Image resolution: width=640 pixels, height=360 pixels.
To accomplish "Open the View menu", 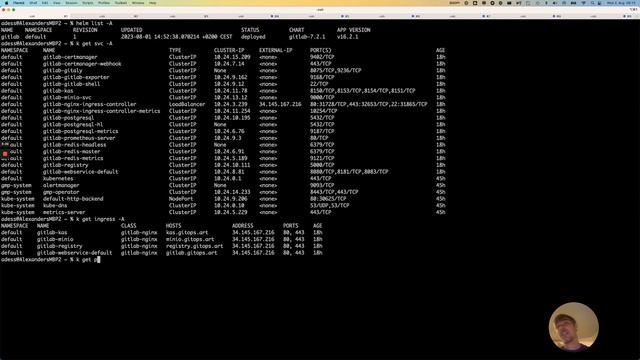I will pyautogui.click(x=57, y=3).
